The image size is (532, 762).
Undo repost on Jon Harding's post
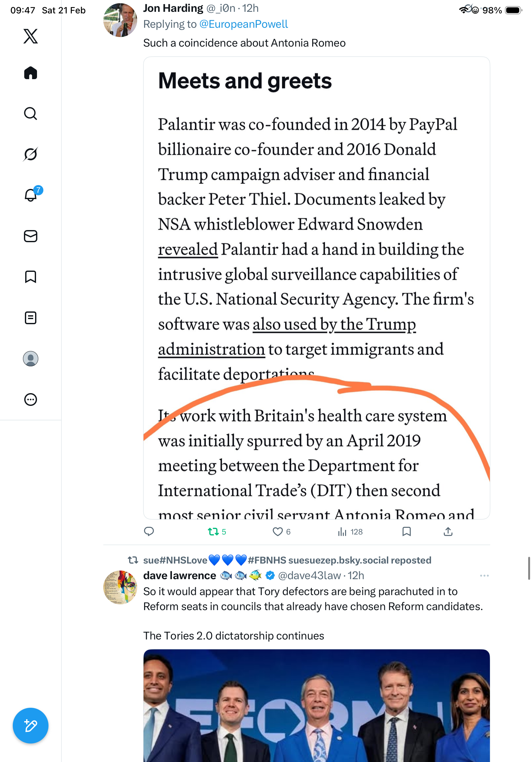pyautogui.click(x=213, y=532)
